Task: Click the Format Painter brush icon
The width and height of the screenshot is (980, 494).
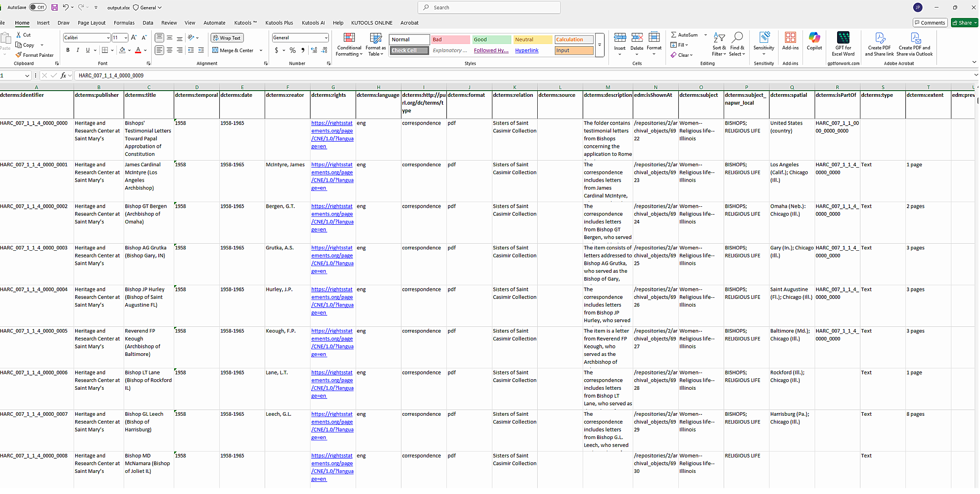Action: click(18, 55)
